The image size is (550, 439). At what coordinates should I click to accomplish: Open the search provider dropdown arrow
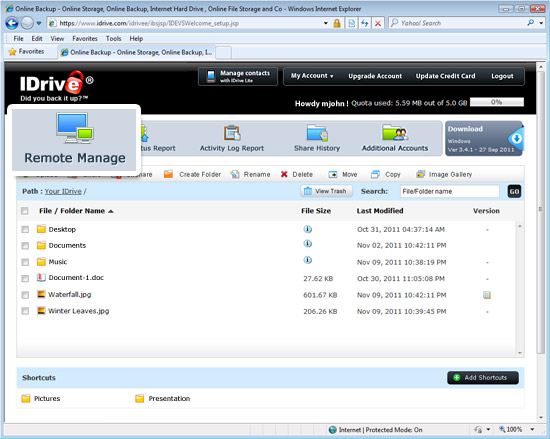541,23
